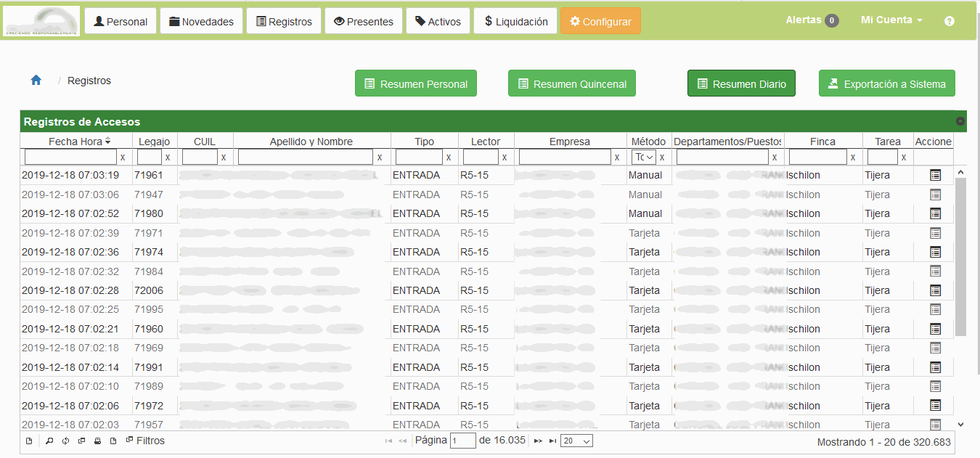The height and width of the screenshot is (458, 980).
Task: Open the help question-mark icon in the navbar
Action: click(949, 21)
